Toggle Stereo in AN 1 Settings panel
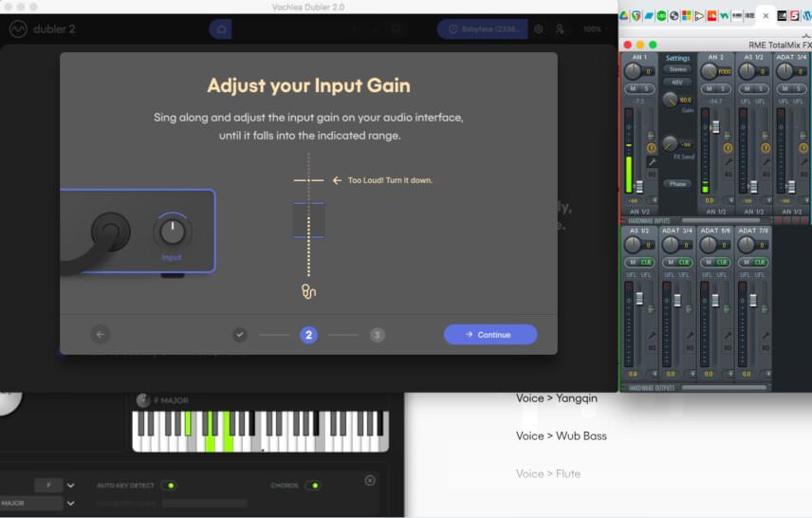812x518 pixels. click(677, 69)
